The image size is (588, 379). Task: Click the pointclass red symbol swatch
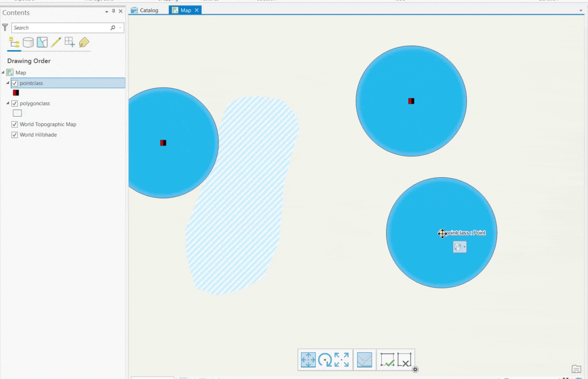tap(16, 92)
